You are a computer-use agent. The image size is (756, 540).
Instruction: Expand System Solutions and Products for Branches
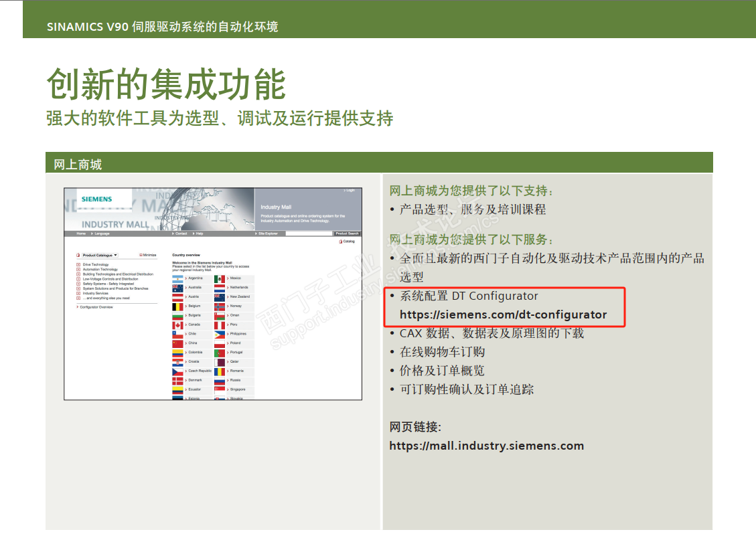pos(78,288)
